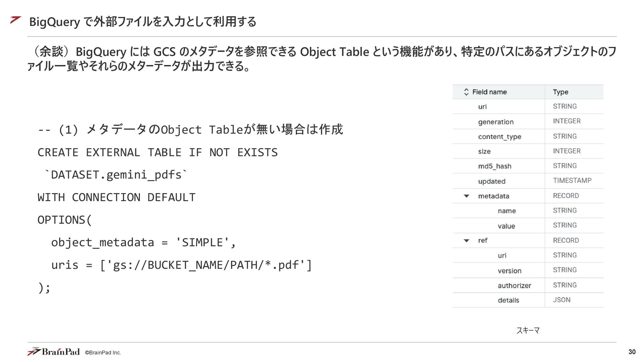
Task: Click the SQL comment line about Object Table
Action: 190,129
